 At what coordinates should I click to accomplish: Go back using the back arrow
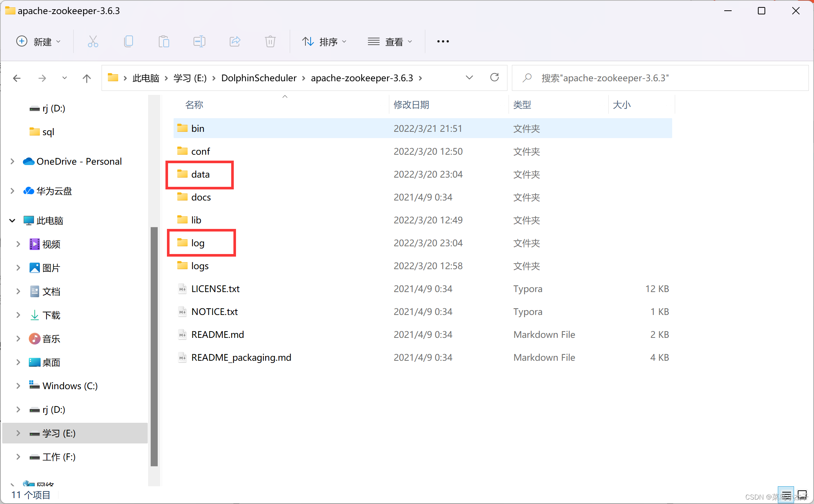pyautogui.click(x=17, y=78)
